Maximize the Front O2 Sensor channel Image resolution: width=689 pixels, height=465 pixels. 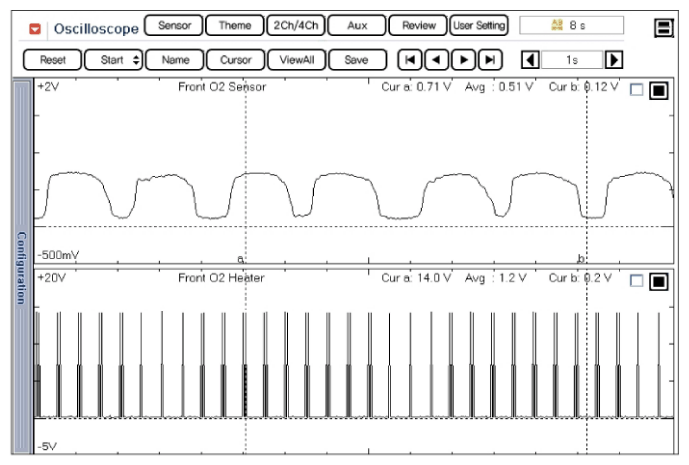(x=659, y=91)
